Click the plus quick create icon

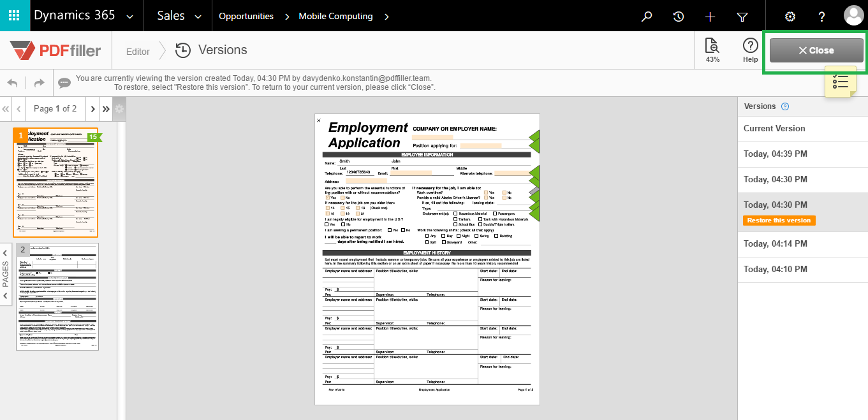(x=710, y=17)
